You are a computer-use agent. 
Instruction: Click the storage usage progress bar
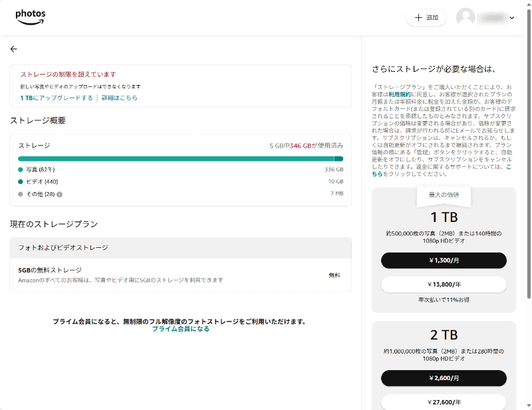(x=180, y=159)
